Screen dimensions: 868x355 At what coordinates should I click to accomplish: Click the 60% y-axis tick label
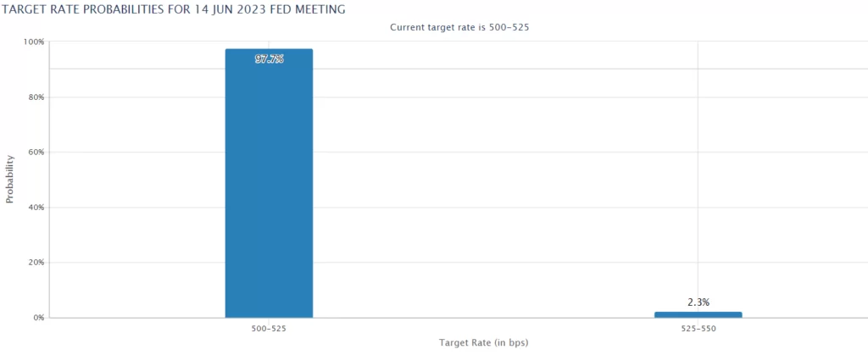36,153
